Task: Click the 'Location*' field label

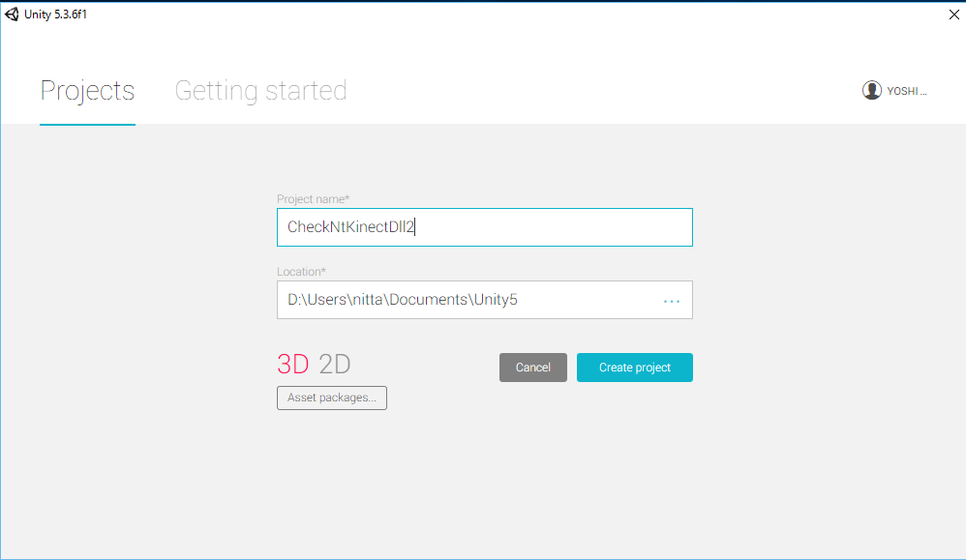Action: pyautogui.click(x=301, y=272)
